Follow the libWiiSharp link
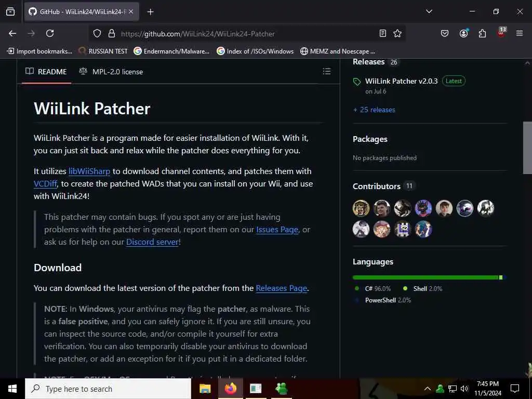The image size is (532, 399). (x=89, y=171)
